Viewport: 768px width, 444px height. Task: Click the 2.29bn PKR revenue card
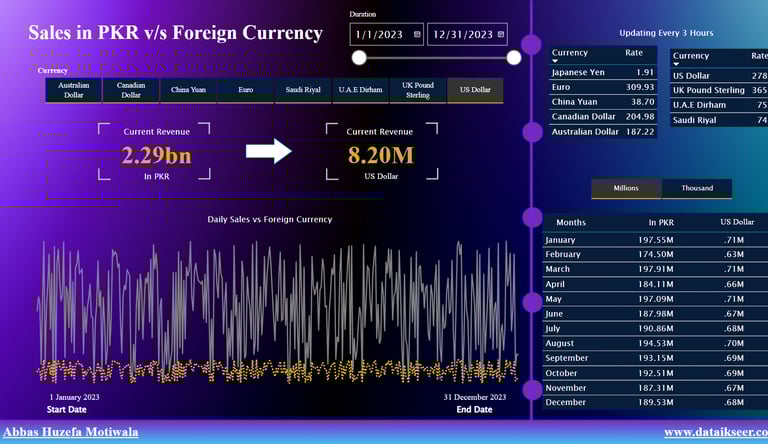pos(155,151)
